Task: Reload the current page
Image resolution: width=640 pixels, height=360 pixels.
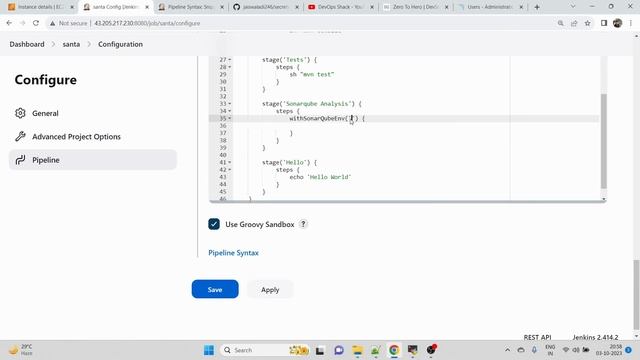Action: pos(36,23)
